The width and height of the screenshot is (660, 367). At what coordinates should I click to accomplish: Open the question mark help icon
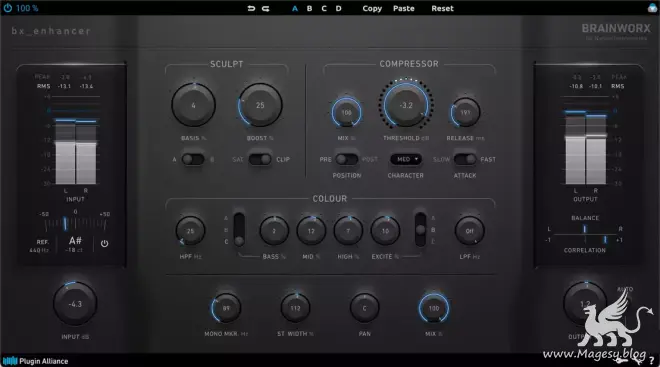[651, 361]
